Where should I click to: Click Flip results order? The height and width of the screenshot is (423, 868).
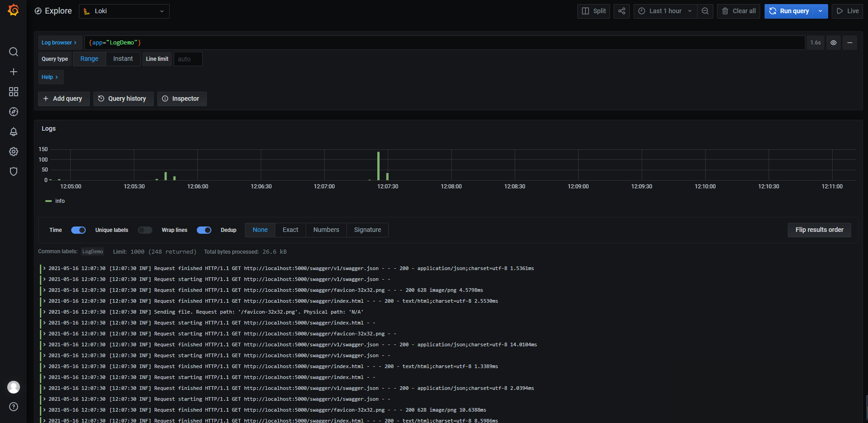[819, 230]
